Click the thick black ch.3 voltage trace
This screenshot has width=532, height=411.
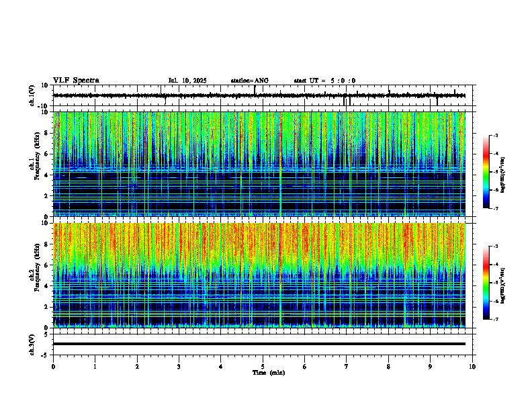pos(259,344)
